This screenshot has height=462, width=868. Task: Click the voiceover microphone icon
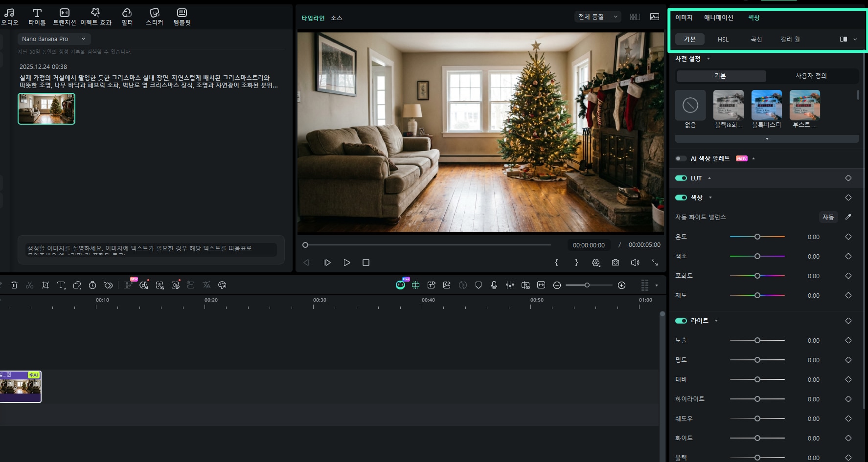point(494,285)
